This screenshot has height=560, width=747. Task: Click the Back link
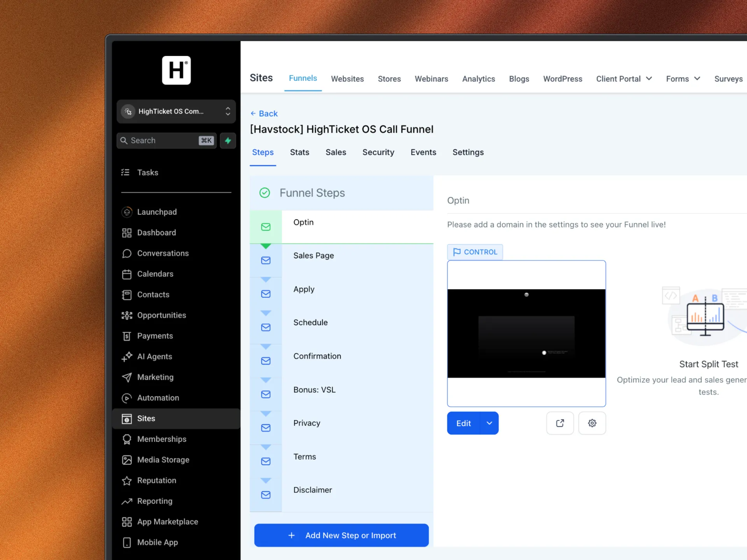click(x=264, y=114)
